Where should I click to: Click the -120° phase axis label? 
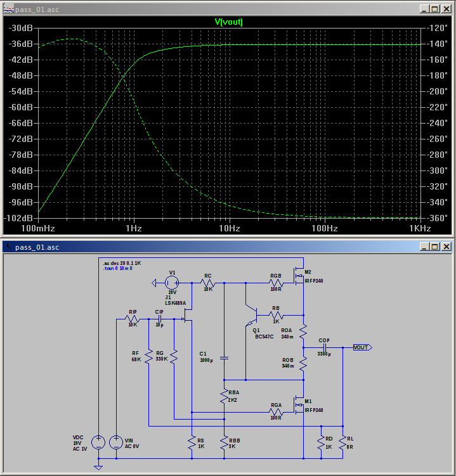[438, 28]
